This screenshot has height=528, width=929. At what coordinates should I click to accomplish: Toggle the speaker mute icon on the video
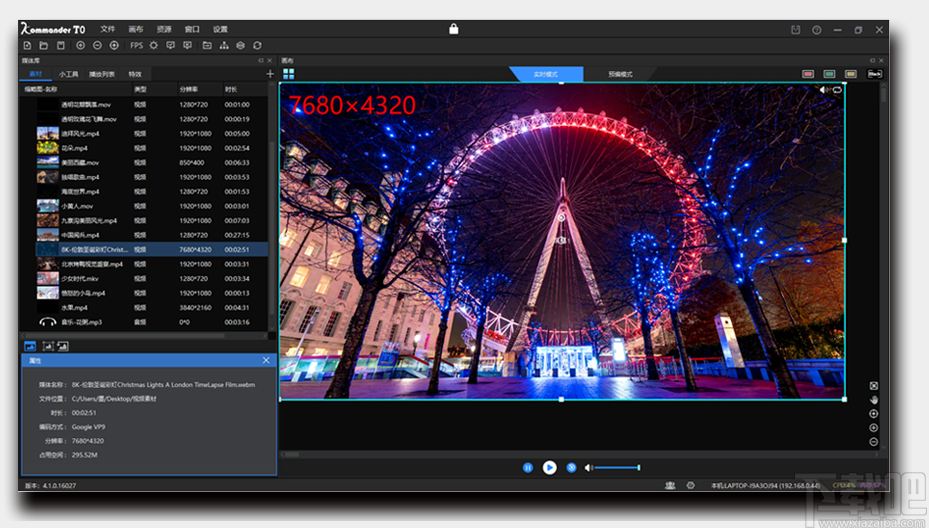(x=825, y=90)
